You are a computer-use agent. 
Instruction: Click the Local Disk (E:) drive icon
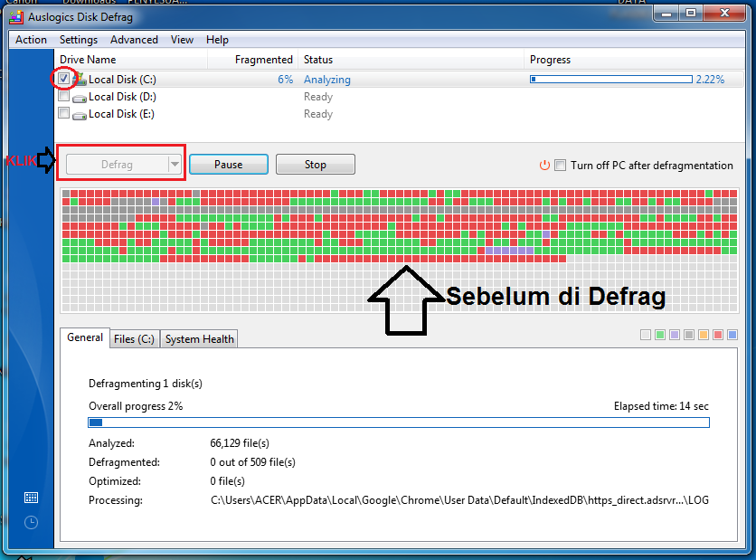[80, 115]
